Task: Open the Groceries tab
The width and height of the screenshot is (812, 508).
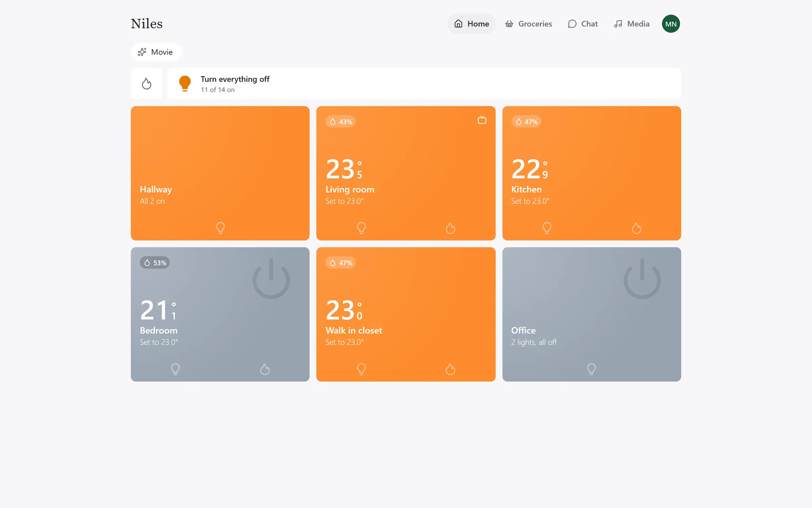Action: (528, 24)
